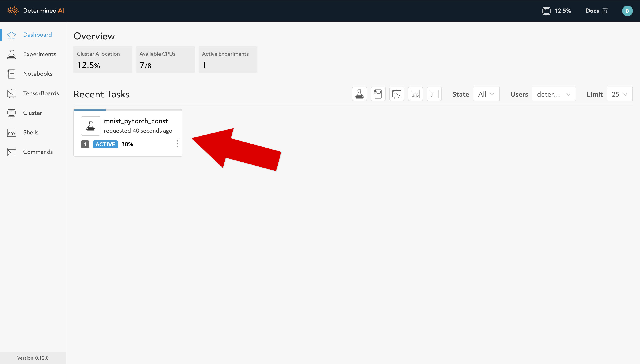Open the Cluster chip icon in sidebar
640x364 pixels.
pyautogui.click(x=12, y=113)
